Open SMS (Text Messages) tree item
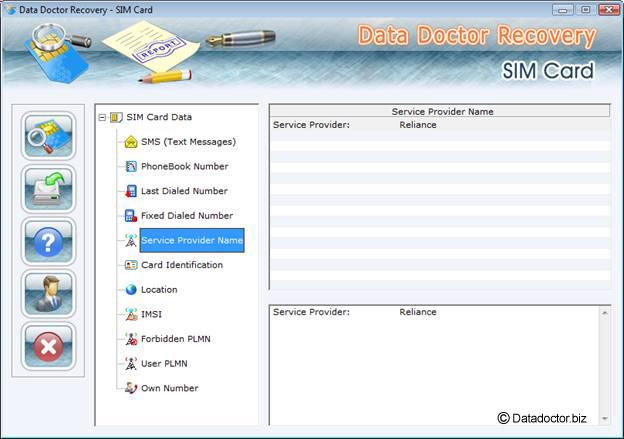This screenshot has height=439, width=624. [x=189, y=142]
